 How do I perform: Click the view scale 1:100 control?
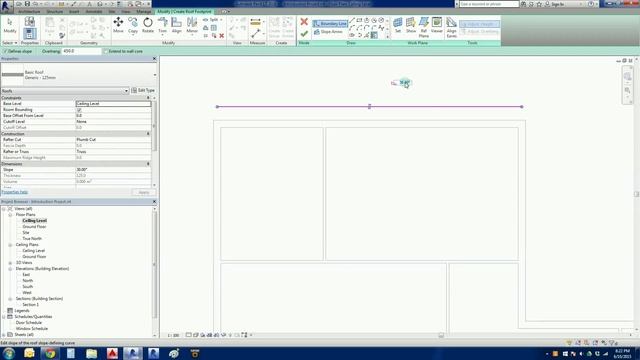point(173,335)
